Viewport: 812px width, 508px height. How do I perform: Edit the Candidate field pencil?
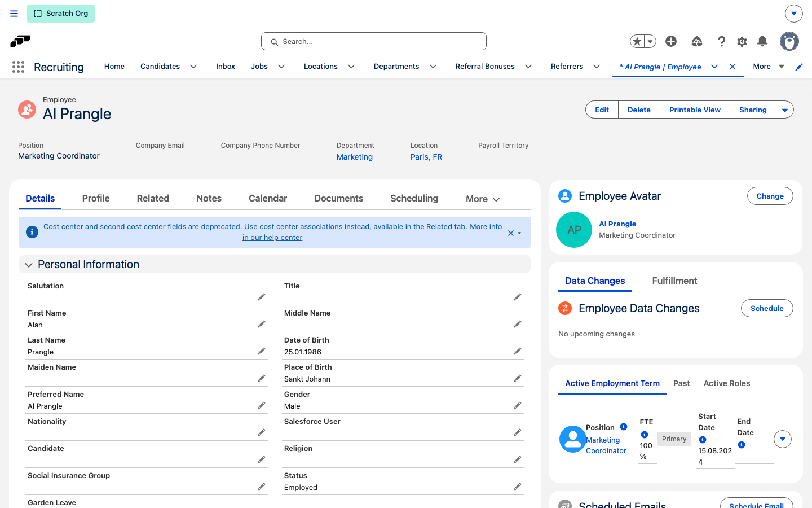(x=262, y=459)
